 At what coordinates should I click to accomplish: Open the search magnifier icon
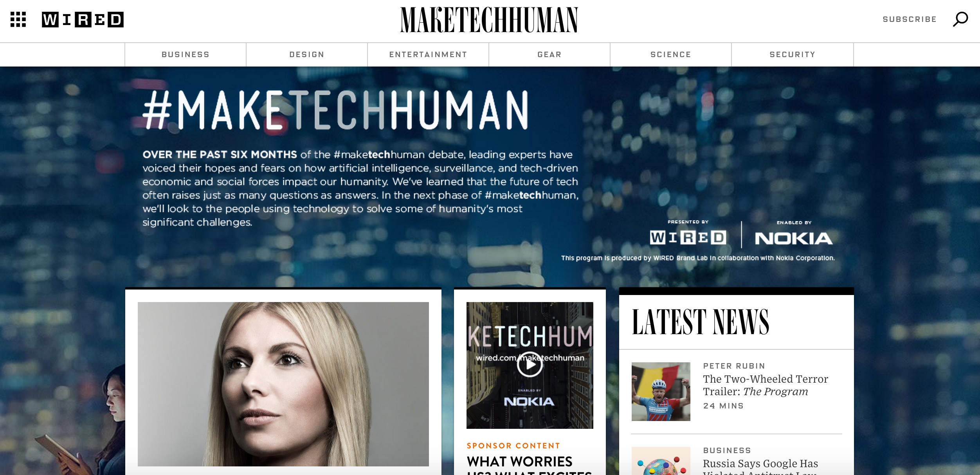click(x=960, y=19)
